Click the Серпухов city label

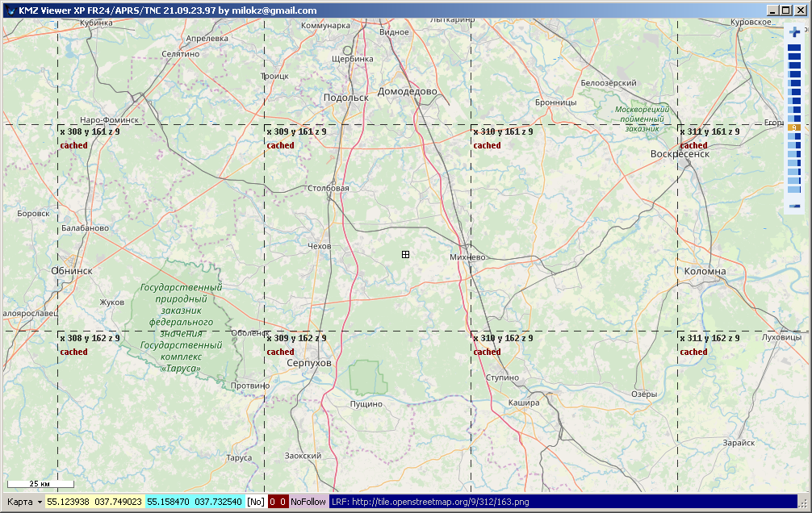tap(309, 363)
